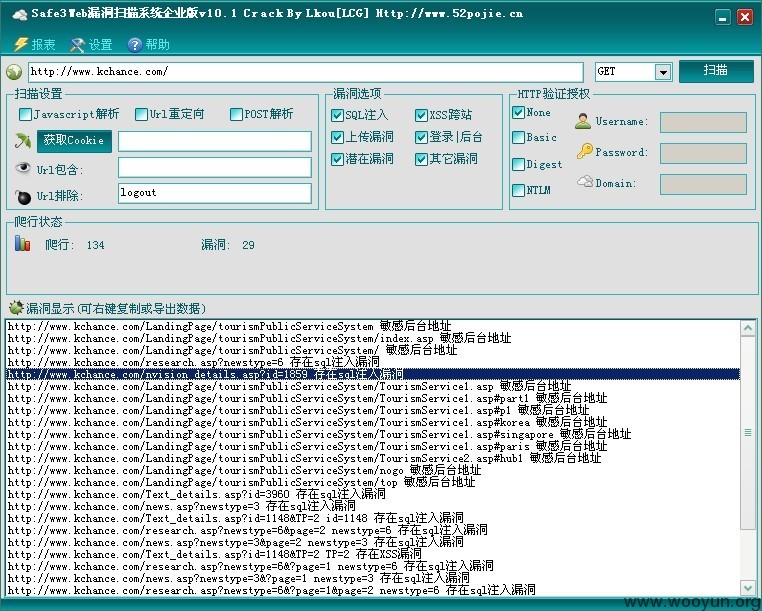This screenshot has width=762, height=611.
Task: Select the tourismPublicServiceSystem/top result row
Action: 373,482
